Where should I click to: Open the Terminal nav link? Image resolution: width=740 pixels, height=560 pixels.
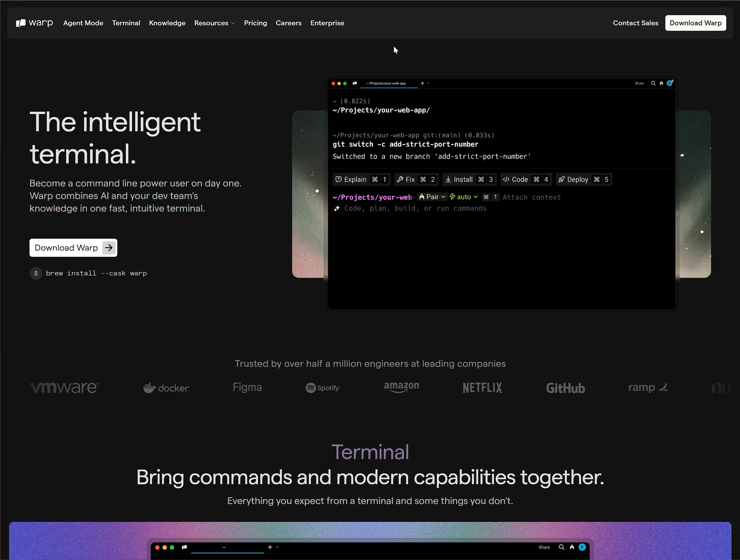[126, 23]
